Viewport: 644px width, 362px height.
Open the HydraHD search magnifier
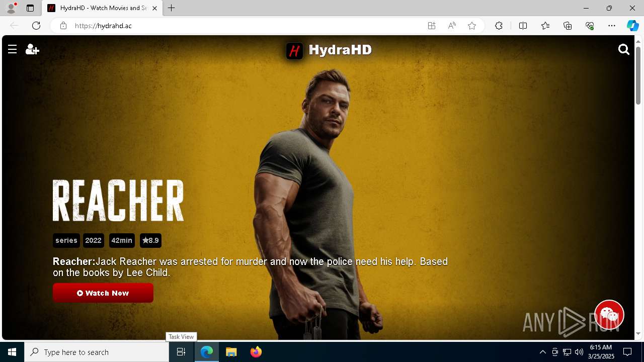(624, 49)
